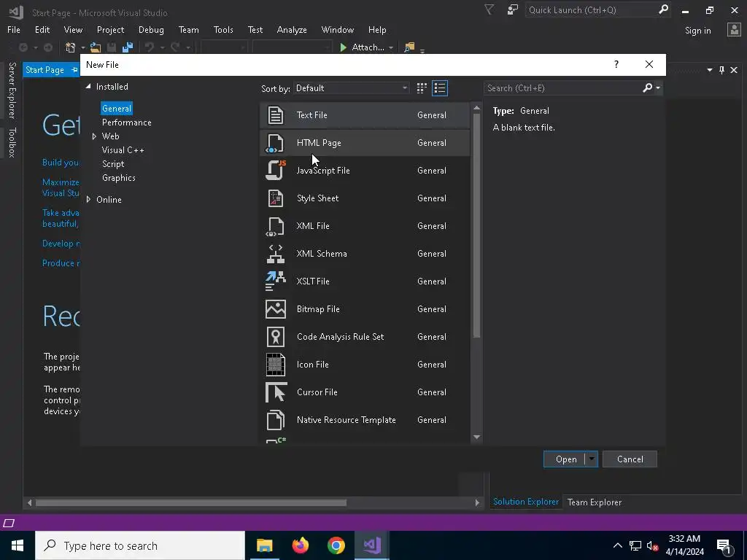747x560 pixels.
Task: Click the template list scroll-down arrow
Action: [476, 437]
